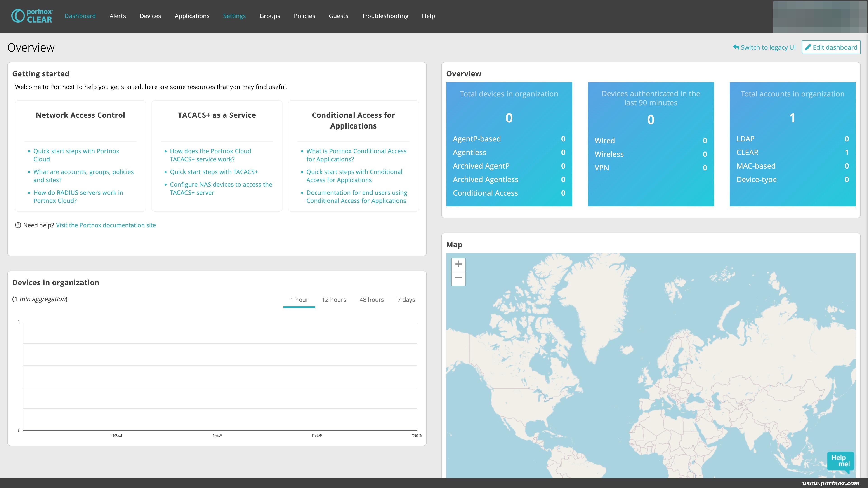Visit the Portnox documentation site
868x488 pixels.
point(106,225)
